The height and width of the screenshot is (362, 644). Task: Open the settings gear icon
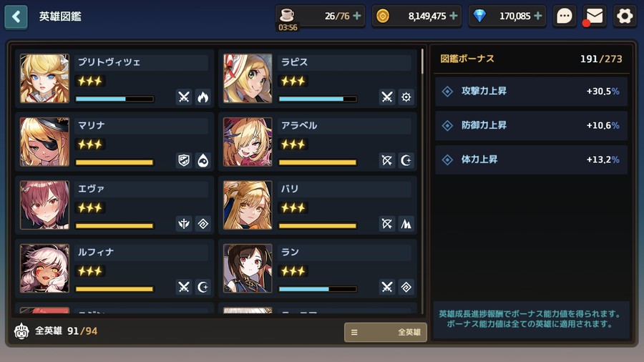click(625, 16)
